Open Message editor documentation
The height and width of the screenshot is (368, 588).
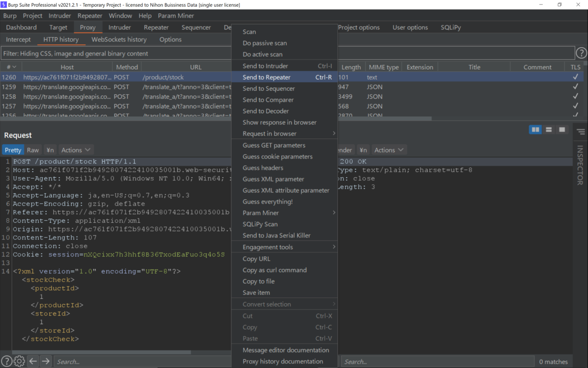(x=284, y=350)
